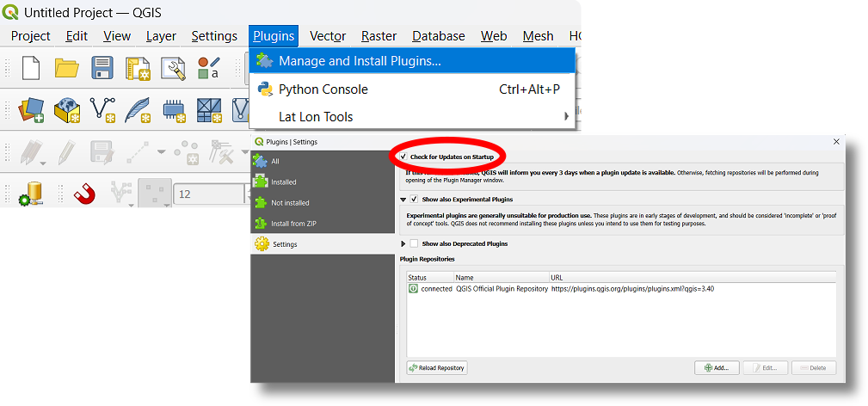
Task: Click the greyed Current Edits pencils icon
Action: [x=30, y=151]
